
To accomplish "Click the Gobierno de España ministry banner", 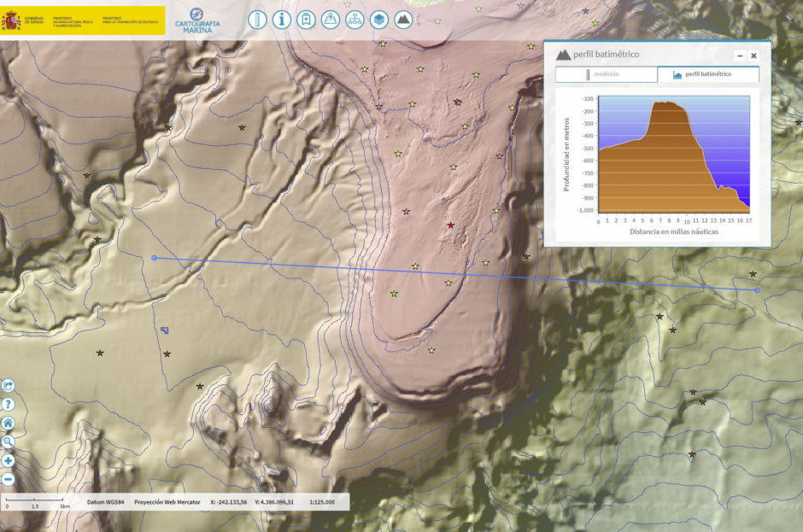I will [83, 19].
